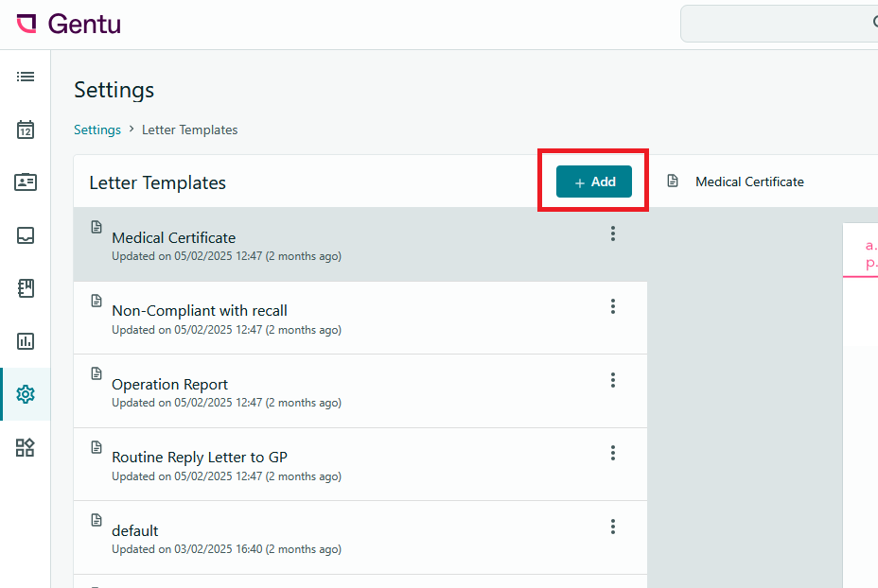
Task: Open the patient ID card icon
Action: coord(26,182)
